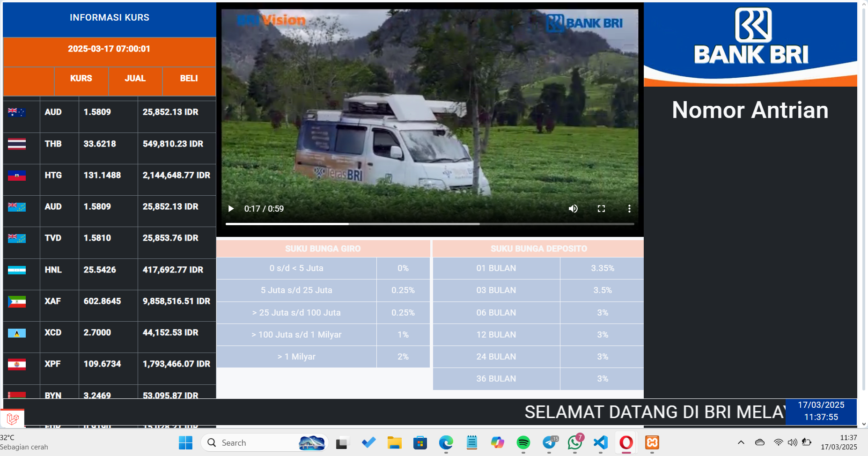Open the XAMPP control panel taskbar icon
Screen dimensions: 868x456
coord(652,442)
